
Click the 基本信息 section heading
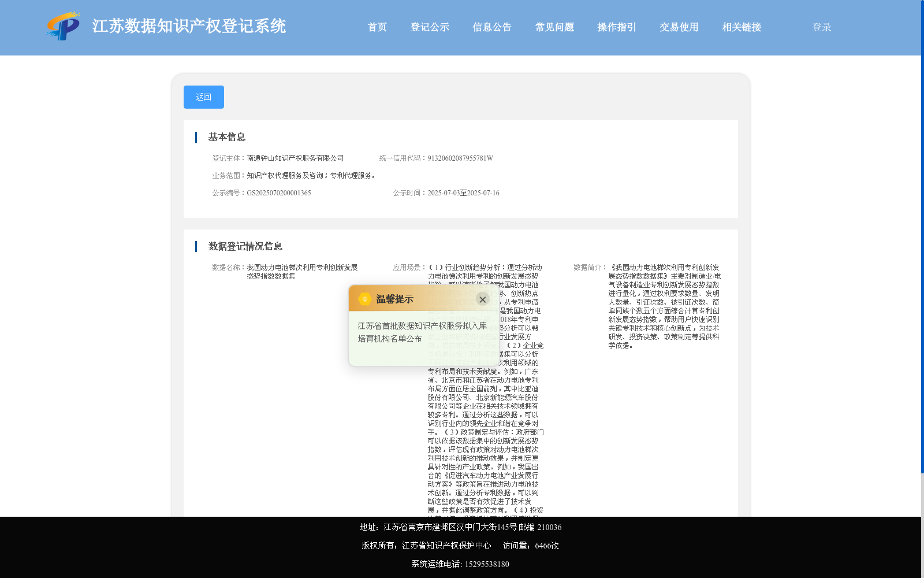coord(227,137)
